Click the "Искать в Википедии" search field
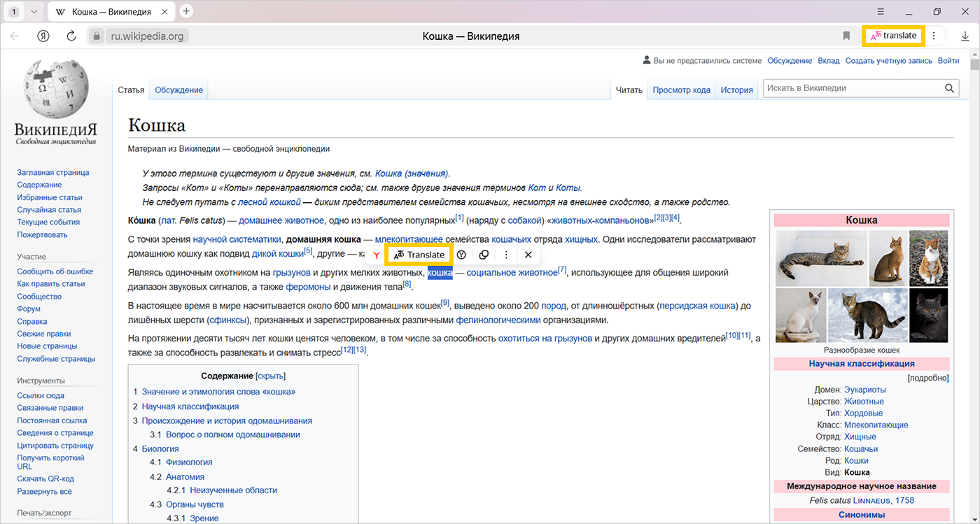The height and width of the screenshot is (524, 980). pos(850,88)
